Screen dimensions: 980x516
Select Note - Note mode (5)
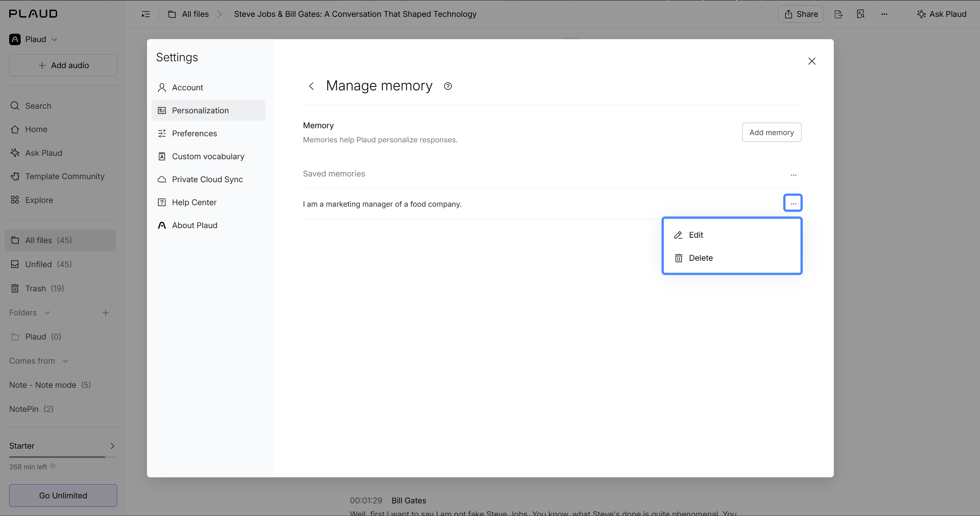pyautogui.click(x=50, y=385)
